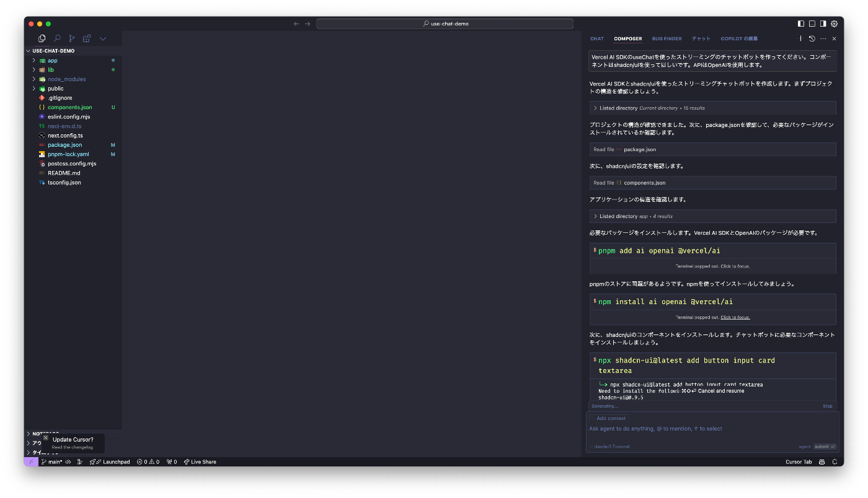The width and height of the screenshot is (868, 498).
Task: Show more activity bar views via chevron
Action: pyautogui.click(x=103, y=38)
